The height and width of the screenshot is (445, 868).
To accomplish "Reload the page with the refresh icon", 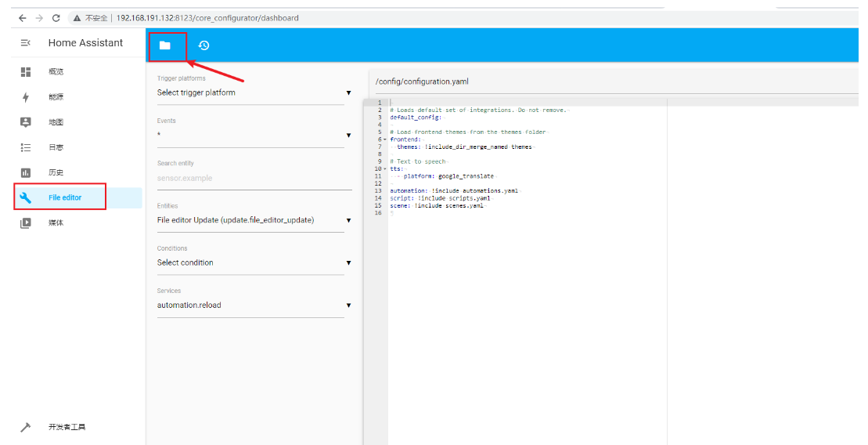I will [x=56, y=18].
